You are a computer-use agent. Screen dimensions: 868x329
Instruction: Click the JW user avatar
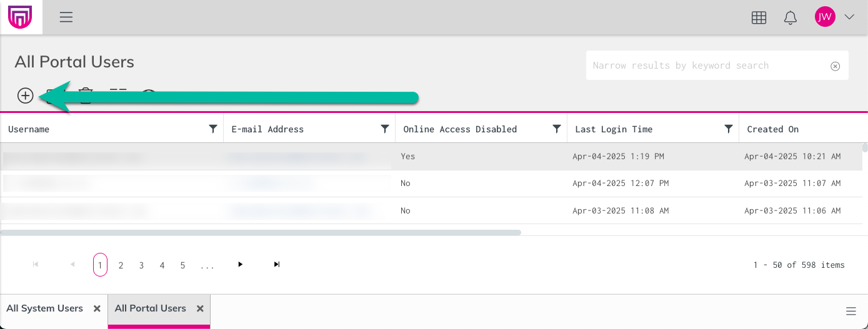pyautogui.click(x=825, y=17)
